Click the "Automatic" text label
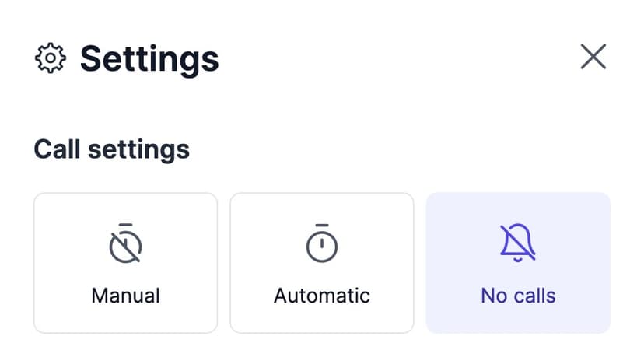644x357 pixels. pyautogui.click(x=321, y=296)
